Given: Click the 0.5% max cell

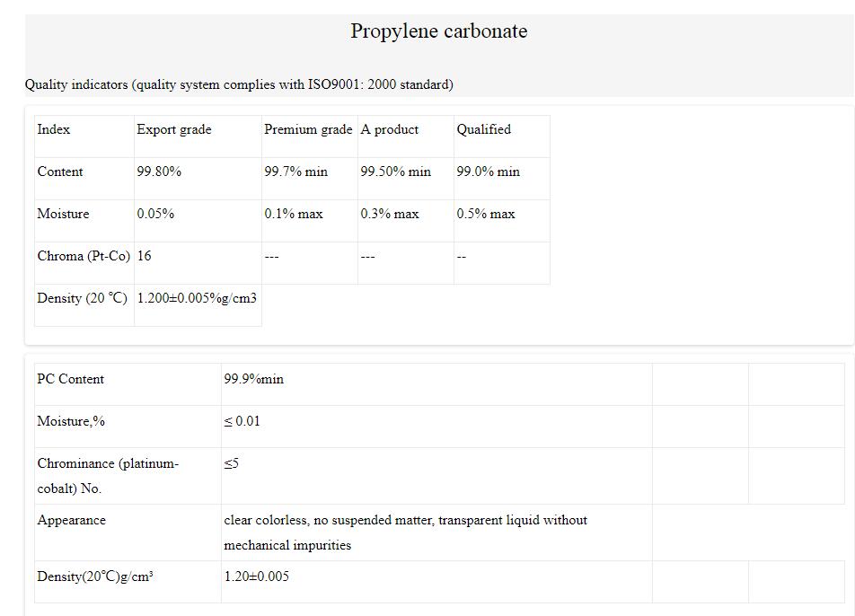Looking at the screenshot, I should pos(485,214).
